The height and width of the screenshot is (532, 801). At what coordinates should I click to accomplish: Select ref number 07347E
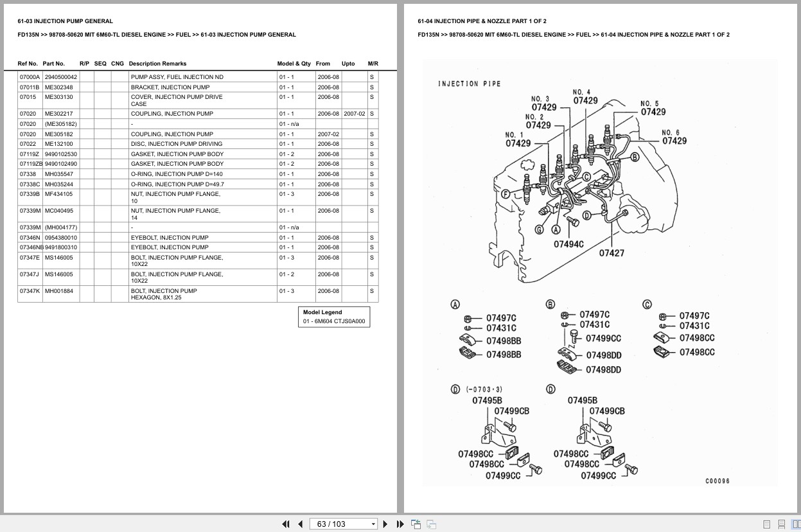[x=30, y=258]
